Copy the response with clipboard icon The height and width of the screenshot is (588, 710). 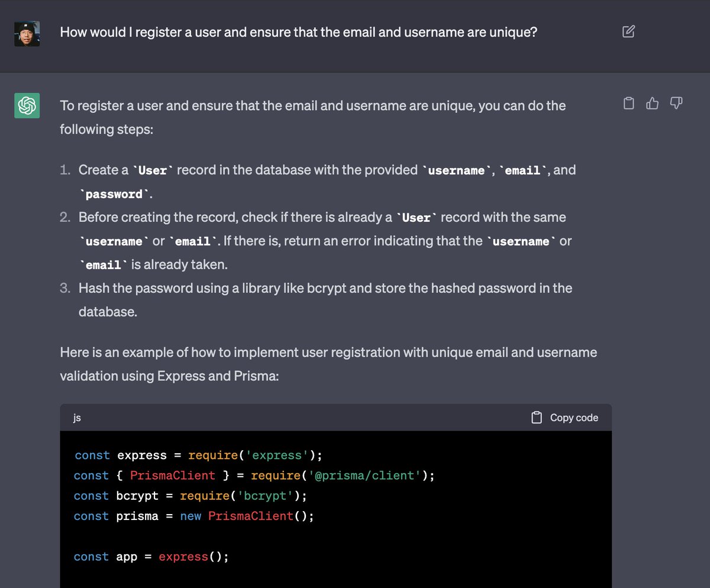tap(629, 104)
